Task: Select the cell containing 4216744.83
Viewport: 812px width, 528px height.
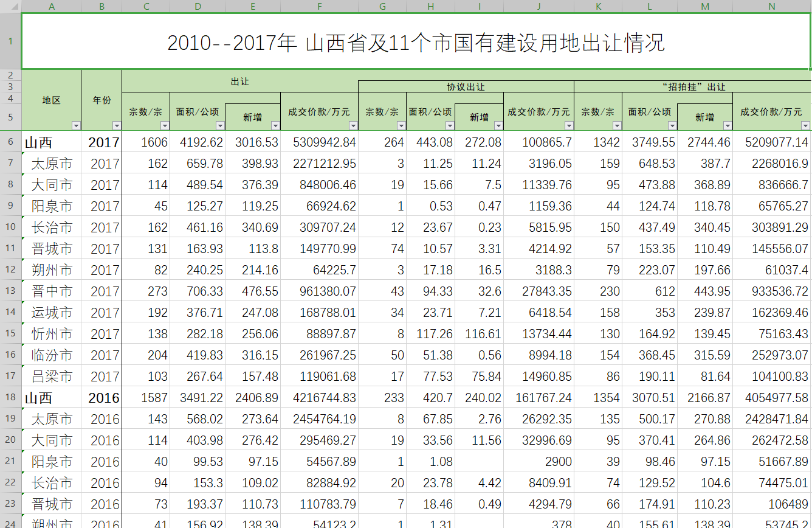Action: coord(319,398)
